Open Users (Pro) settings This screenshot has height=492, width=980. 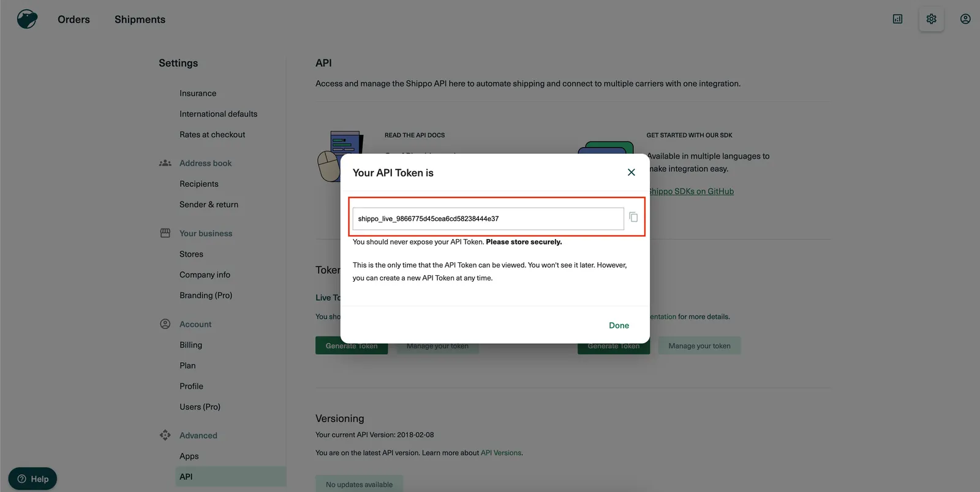[200, 407]
